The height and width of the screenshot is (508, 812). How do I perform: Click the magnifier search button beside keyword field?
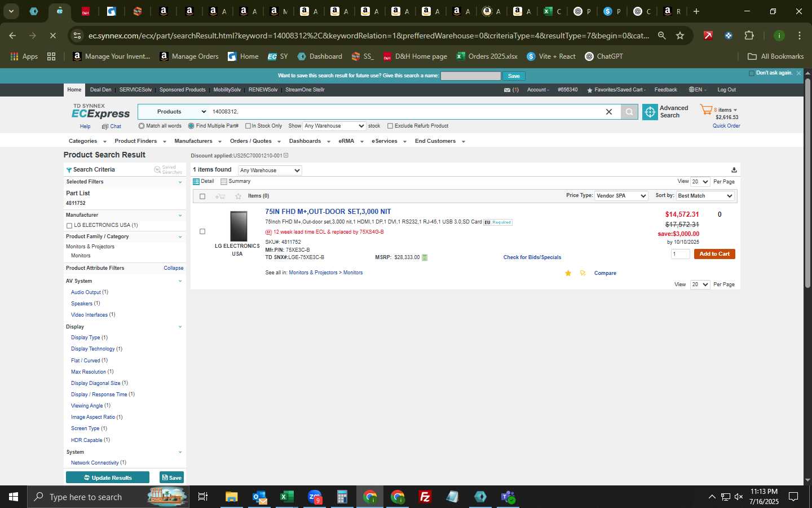coord(629,112)
